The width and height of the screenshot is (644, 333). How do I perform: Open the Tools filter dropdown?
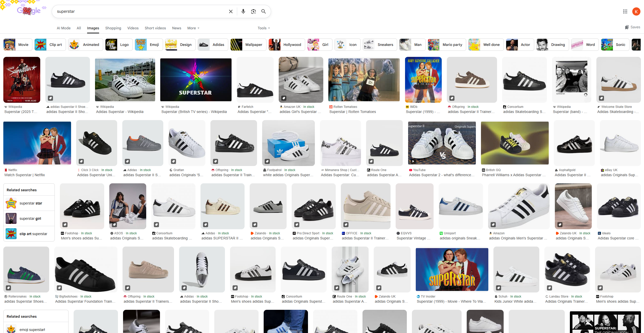pos(263,28)
